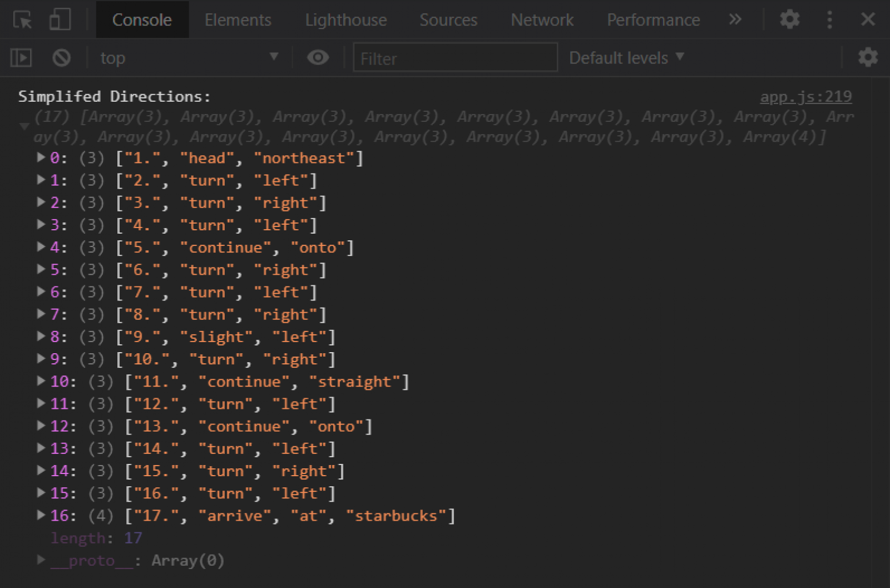
Task: Expand the __proto__ Array(0) entry
Action: tap(41, 559)
